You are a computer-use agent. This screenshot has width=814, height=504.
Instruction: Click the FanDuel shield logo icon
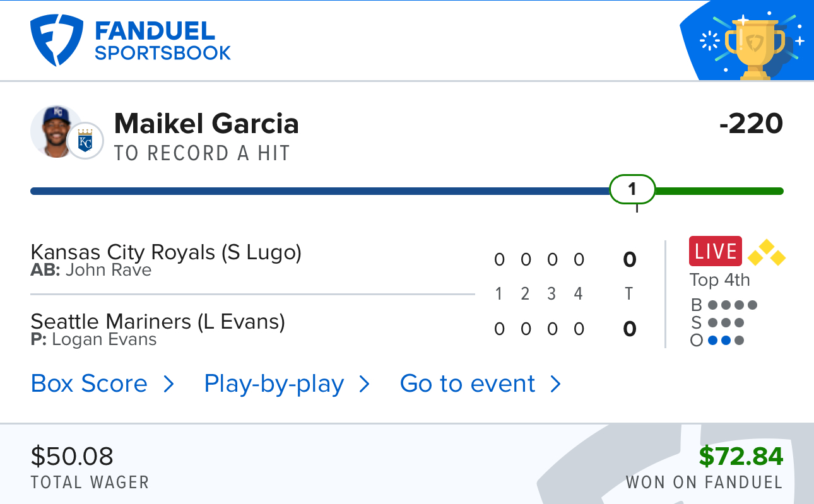point(56,40)
